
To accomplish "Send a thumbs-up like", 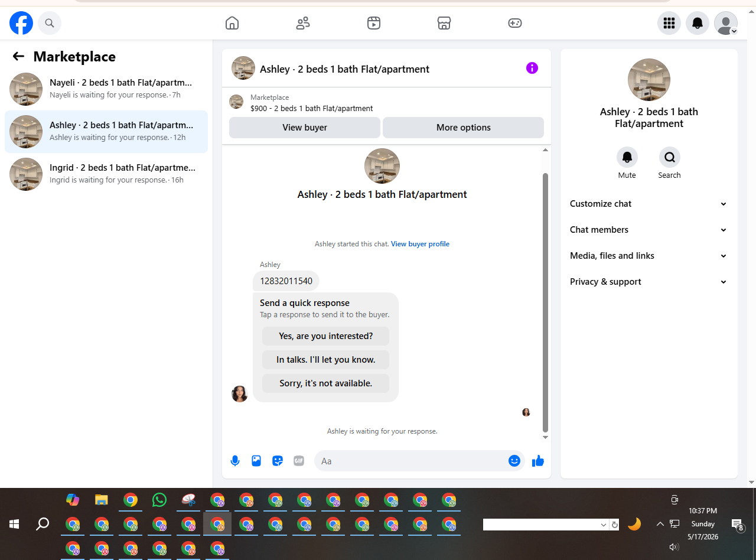I will (x=538, y=461).
